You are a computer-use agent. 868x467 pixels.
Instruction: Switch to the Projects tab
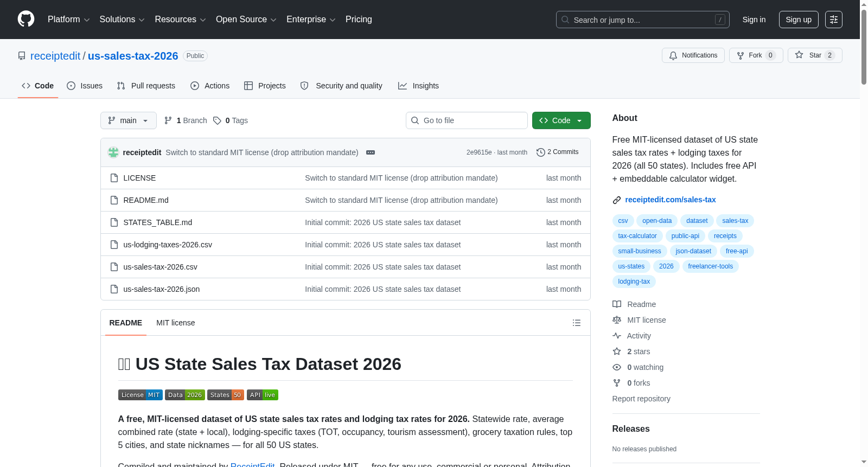pyautogui.click(x=265, y=86)
